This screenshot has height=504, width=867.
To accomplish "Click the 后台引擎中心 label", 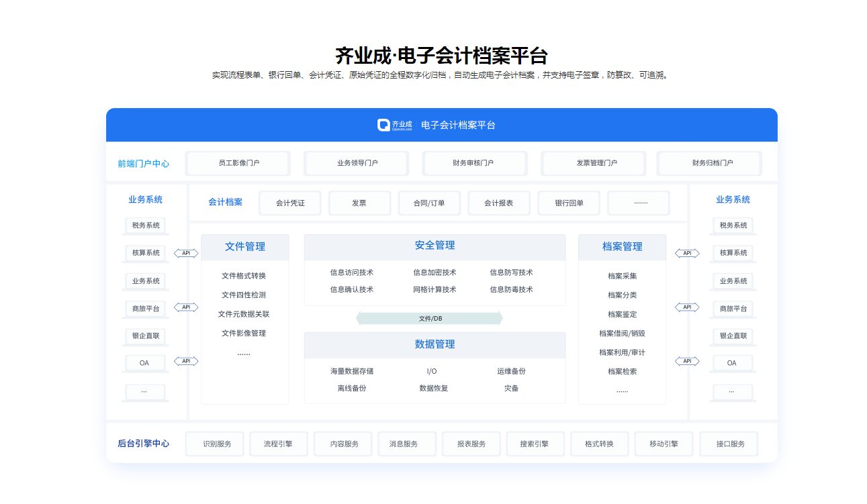I will tap(143, 444).
